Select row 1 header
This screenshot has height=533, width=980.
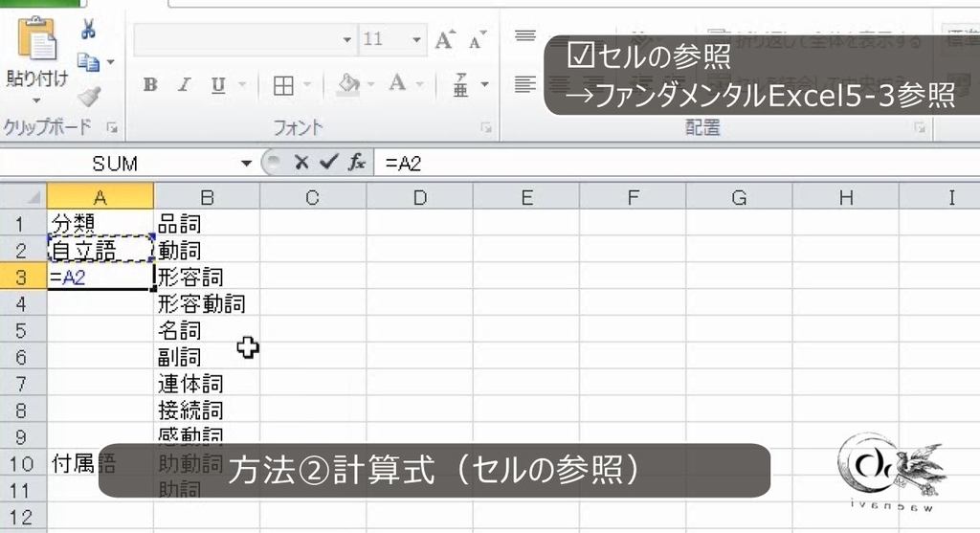pos(23,223)
